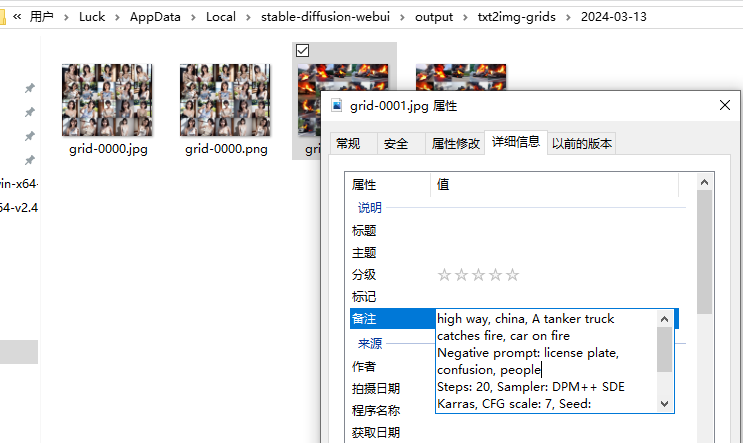This screenshot has height=443, width=743.
Task: Switch to the 常规 tab
Action: coord(348,143)
